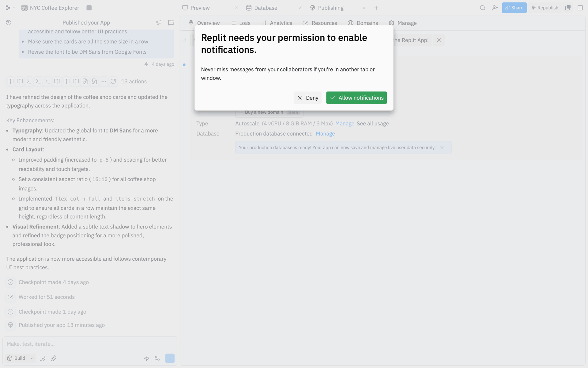This screenshot has height=368, width=588.
Task: Attach a file with the paperclip icon
Action: click(x=53, y=358)
